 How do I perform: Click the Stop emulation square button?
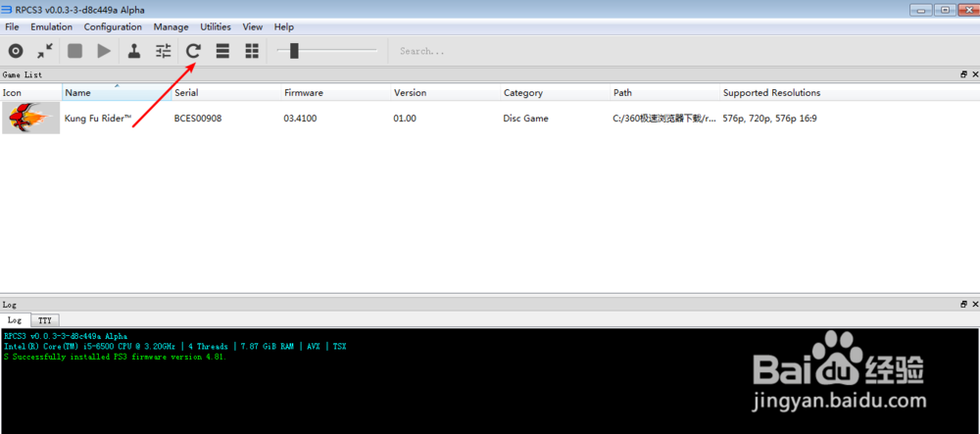pos(75,51)
